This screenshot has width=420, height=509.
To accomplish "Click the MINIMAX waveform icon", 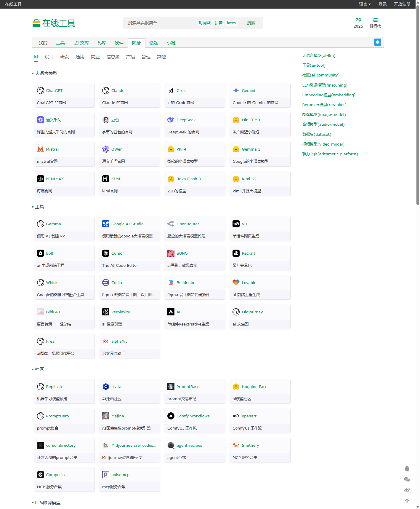I will [41, 179].
